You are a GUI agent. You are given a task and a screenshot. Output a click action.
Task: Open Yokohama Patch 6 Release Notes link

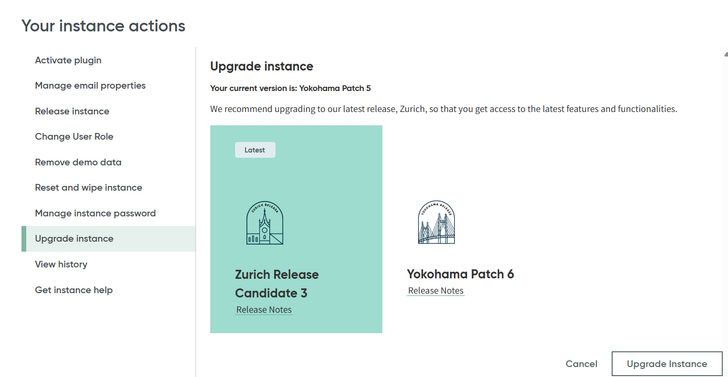click(436, 291)
